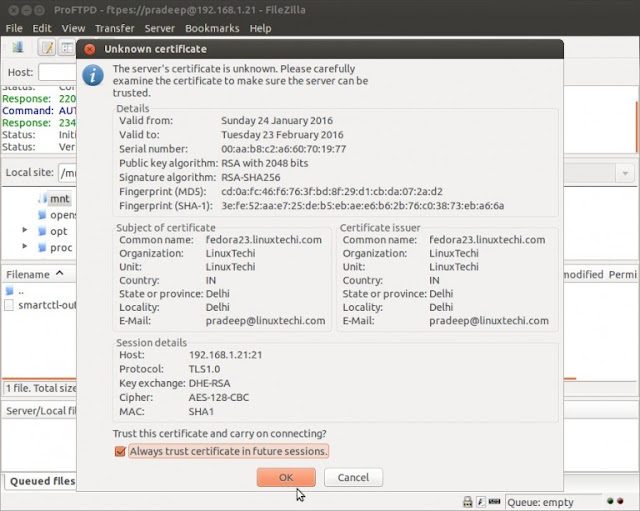The height and width of the screenshot is (511, 640).
Task: Click into the Host input field
Action: pyautogui.click(x=57, y=72)
